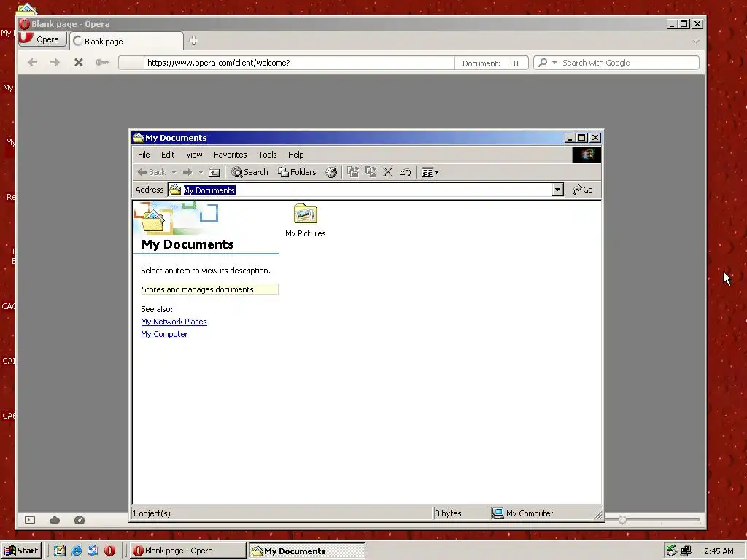
Task: Open the Forward history dropdown arrow
Action: 201,172
